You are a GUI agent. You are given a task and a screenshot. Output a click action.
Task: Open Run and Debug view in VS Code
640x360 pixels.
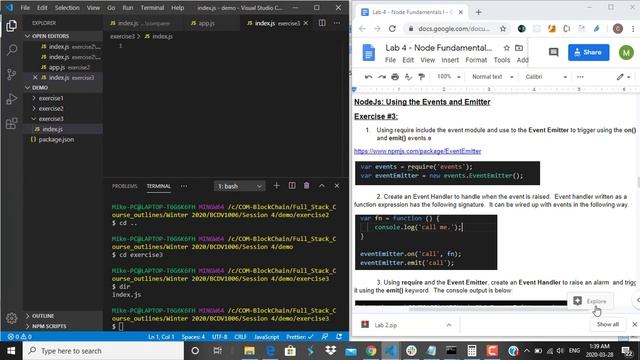[x=11, y=99]
